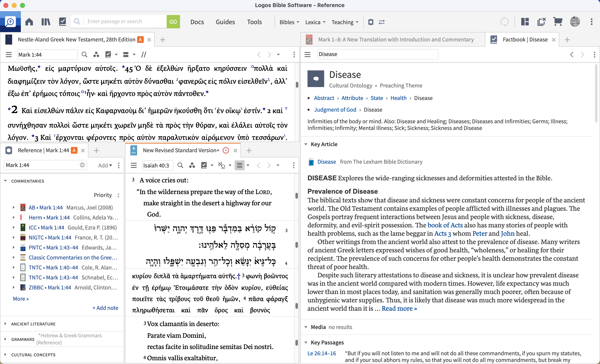
Task: Expand the AB Mark 1:44 commentary entry
Action: click(14, 207)
